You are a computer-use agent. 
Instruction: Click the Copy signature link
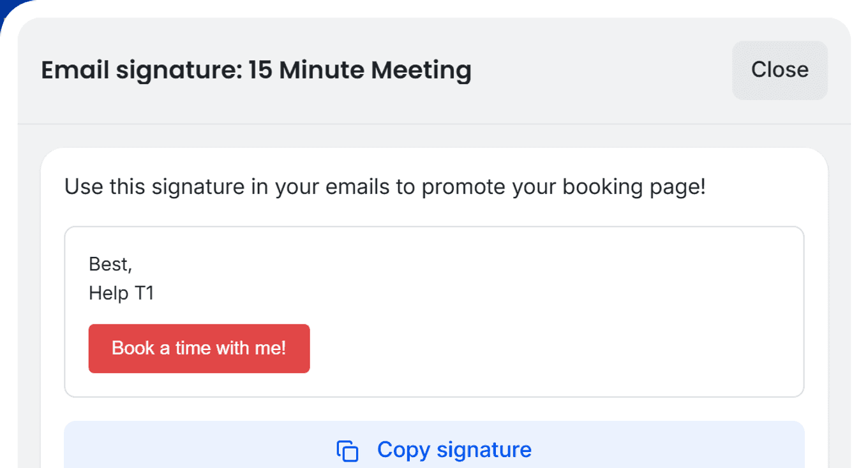point(454,450)
